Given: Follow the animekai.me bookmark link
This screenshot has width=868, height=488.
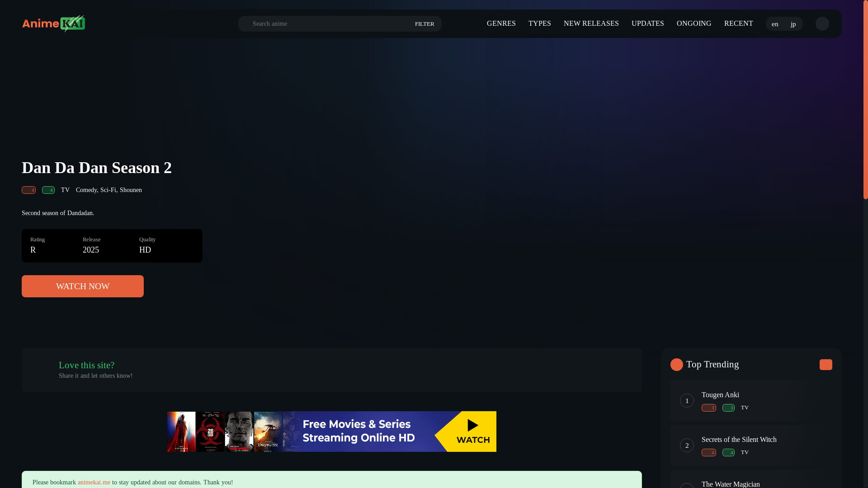Looking at the screenshot, I should pyautogui.click(x=94, y=482).
